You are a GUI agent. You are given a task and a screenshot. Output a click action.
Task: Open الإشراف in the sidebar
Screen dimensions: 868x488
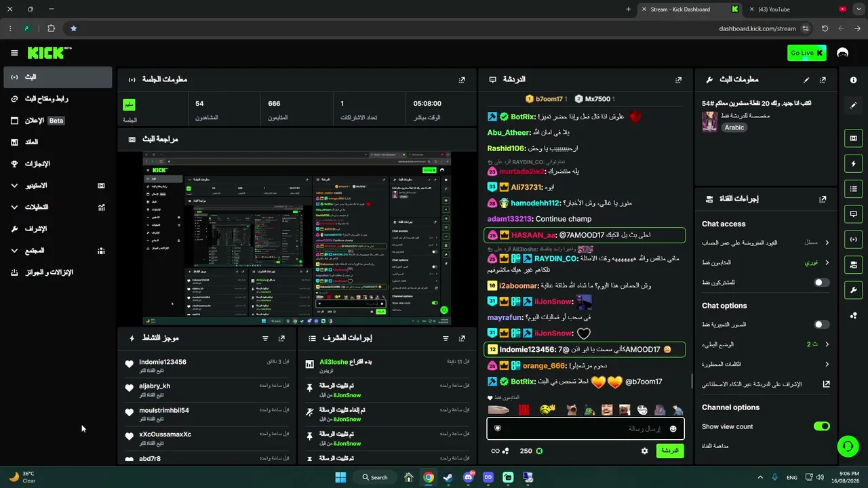(x=58, y=228)
